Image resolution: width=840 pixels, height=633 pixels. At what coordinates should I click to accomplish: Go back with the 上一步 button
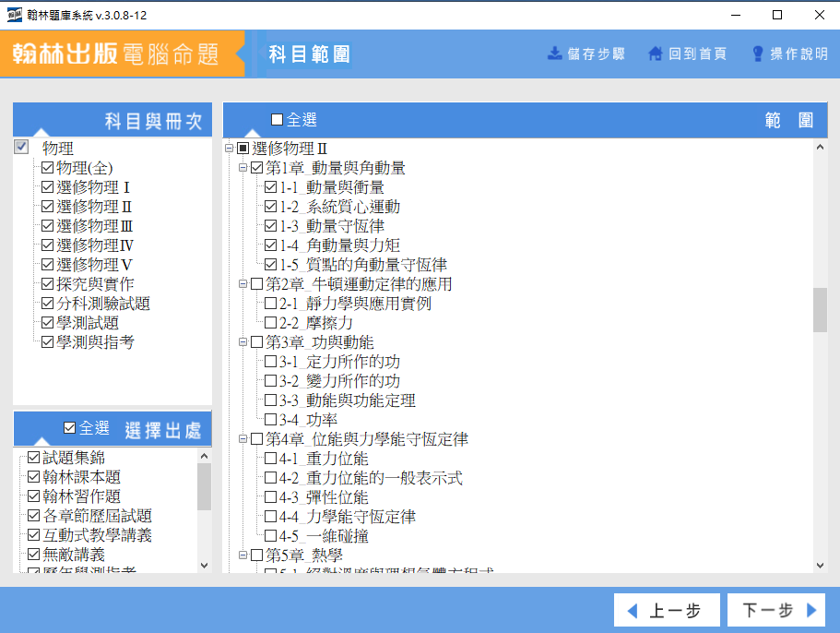[x=667, y=610]
